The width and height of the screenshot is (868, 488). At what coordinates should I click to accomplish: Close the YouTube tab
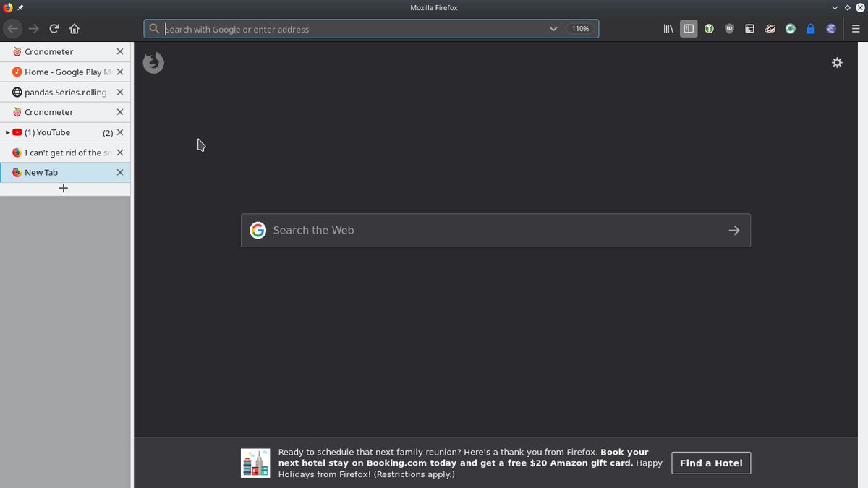[x=119, y=132]
